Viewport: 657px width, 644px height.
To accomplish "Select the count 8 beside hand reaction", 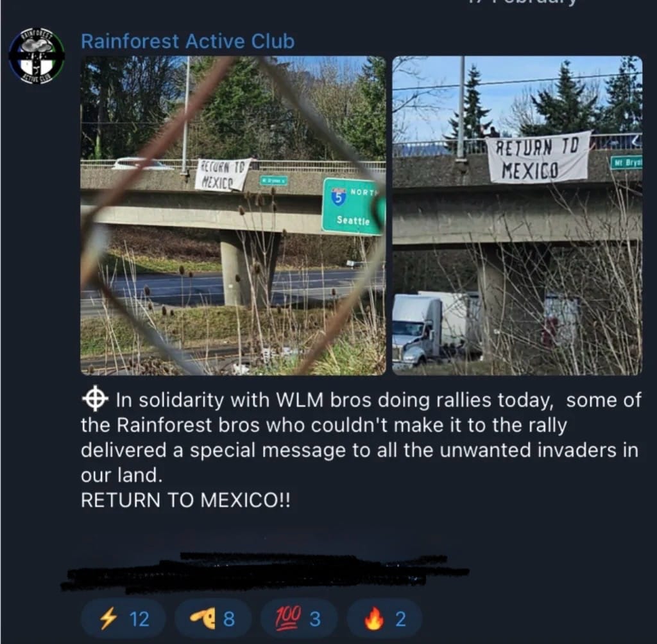I will point(229,619).
